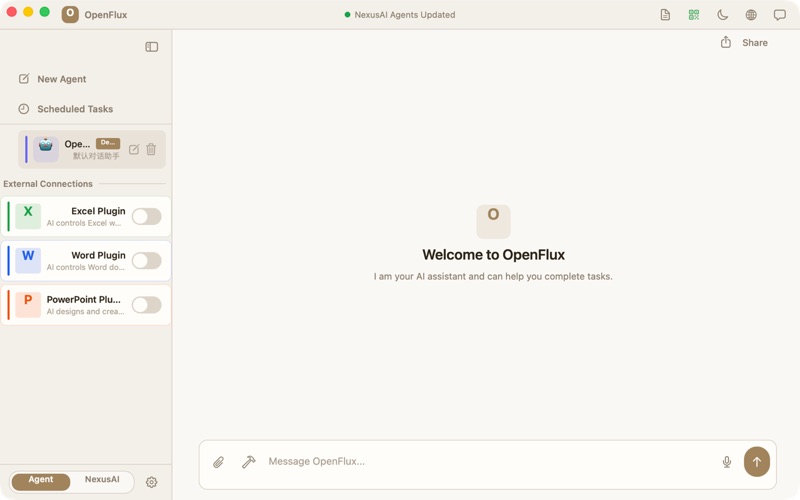The height and width of the screenshot is (500, 800).
Task: Open the tools hammer icon
Action: click(248, 462)
